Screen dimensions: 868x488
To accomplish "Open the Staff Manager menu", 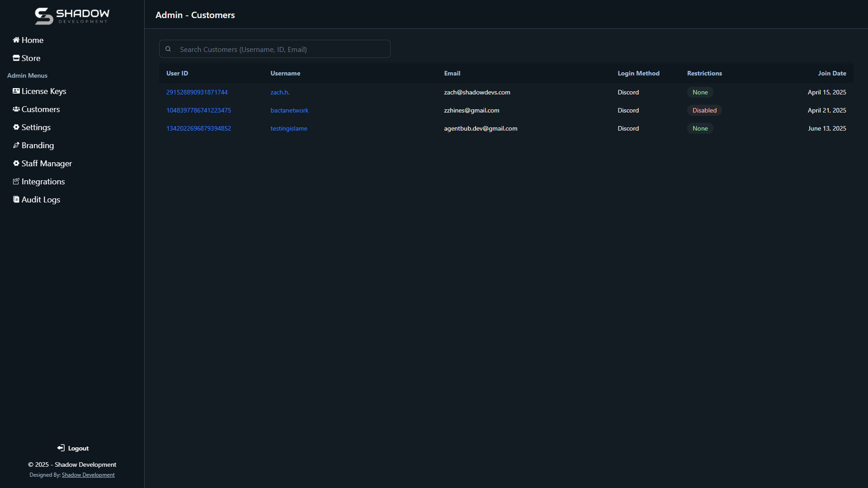I will pos(47,164).
